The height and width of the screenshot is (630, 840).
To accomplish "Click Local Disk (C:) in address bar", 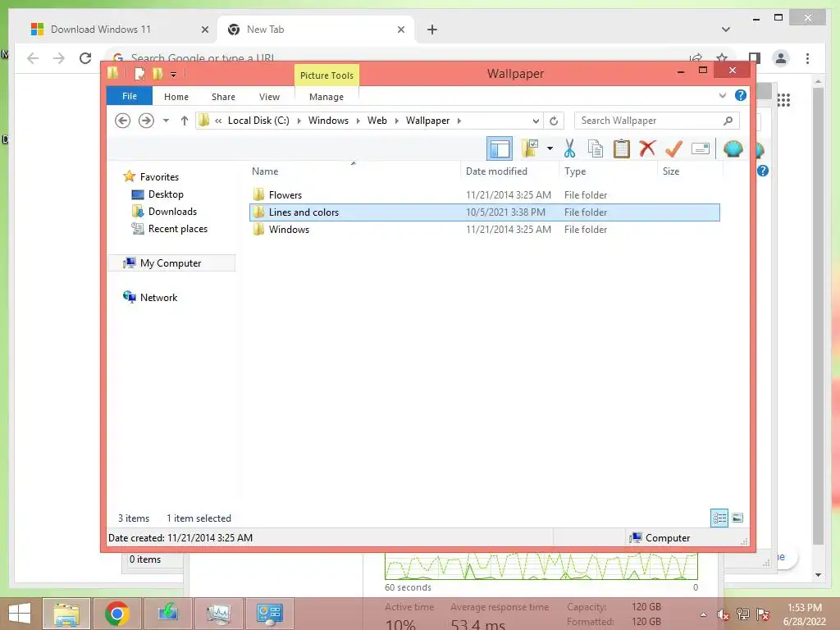I will [258, 121].
